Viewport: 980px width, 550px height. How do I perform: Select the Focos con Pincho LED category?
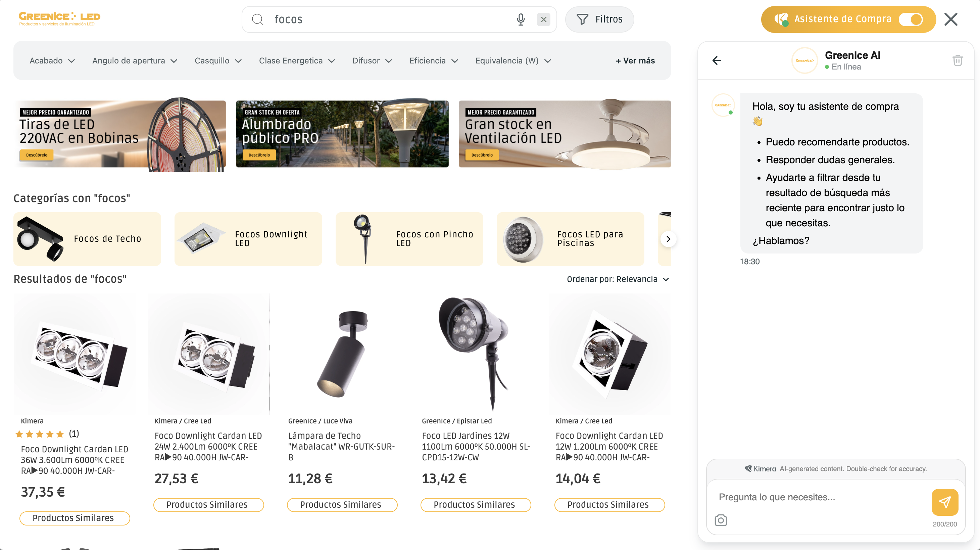[x=409, y=239]
